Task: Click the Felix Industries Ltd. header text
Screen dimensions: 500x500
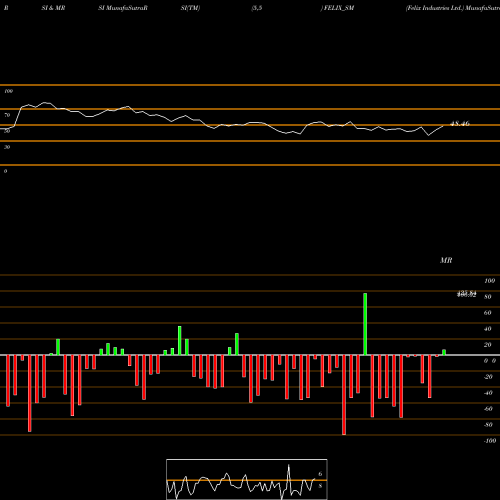Action: tap(435, 8)
